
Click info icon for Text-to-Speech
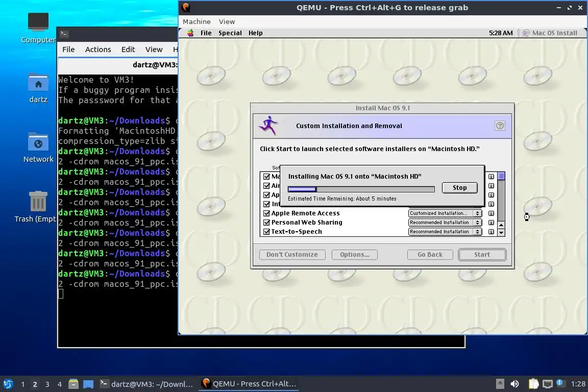pos(491,232)
